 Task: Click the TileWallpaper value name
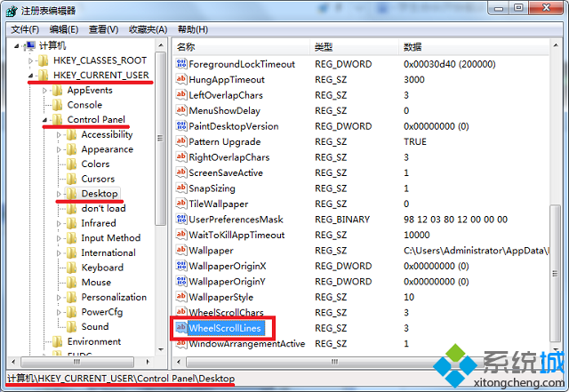point(219,204)
